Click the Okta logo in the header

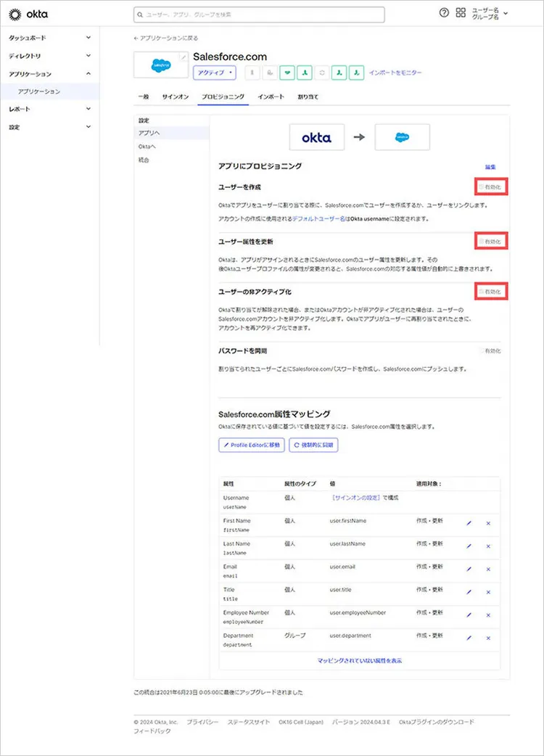[28, 15]
